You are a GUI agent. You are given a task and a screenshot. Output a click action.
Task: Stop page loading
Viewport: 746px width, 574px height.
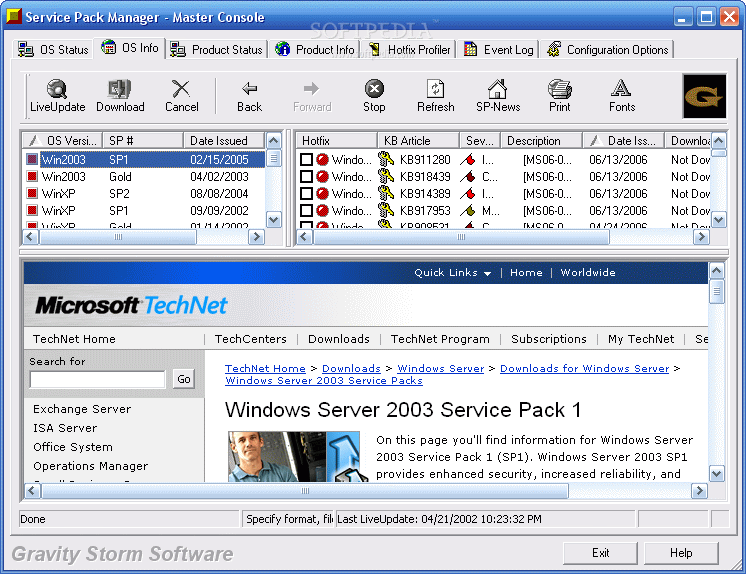(374, 96)
